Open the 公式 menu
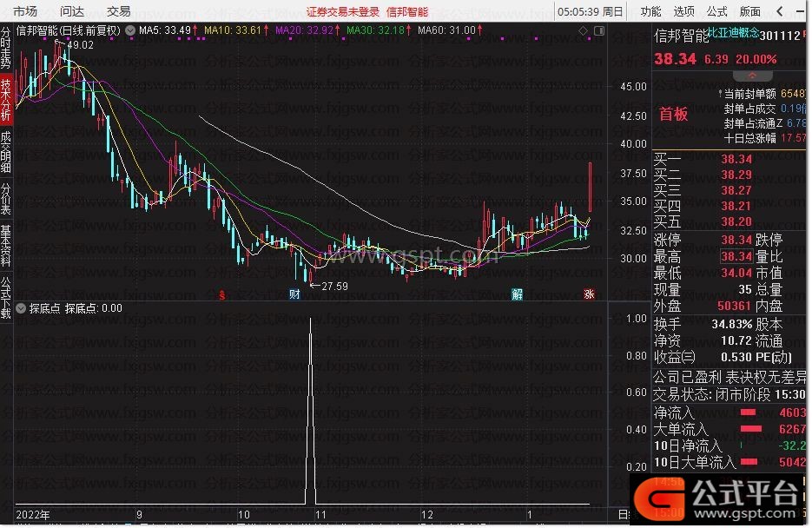Viewport: 812px width, 528px height. coord(716,11)
